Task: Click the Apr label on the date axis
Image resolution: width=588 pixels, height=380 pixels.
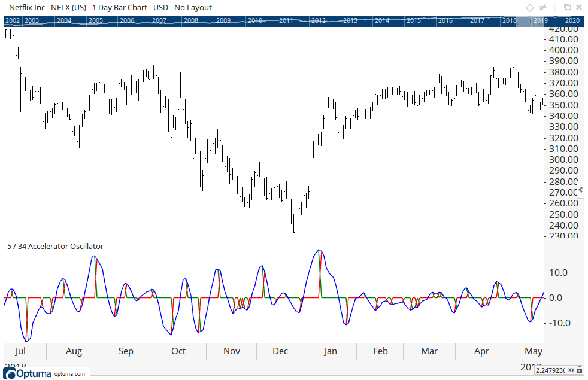Action: coord(481,351)
